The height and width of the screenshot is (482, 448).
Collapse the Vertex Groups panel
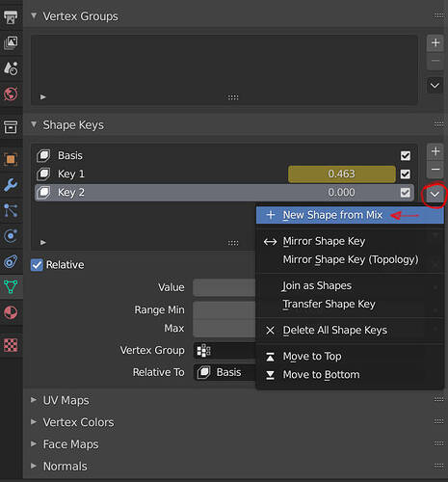pos(34,15)
